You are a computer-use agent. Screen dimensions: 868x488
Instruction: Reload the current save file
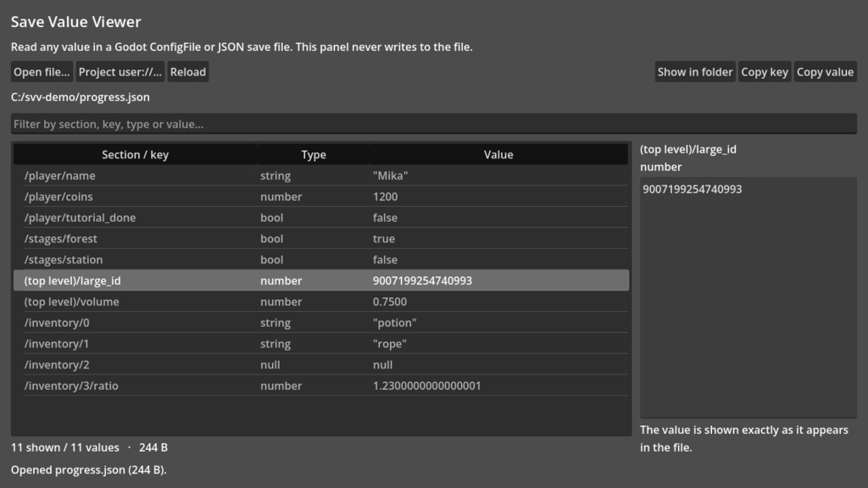(x=188, y=72)
